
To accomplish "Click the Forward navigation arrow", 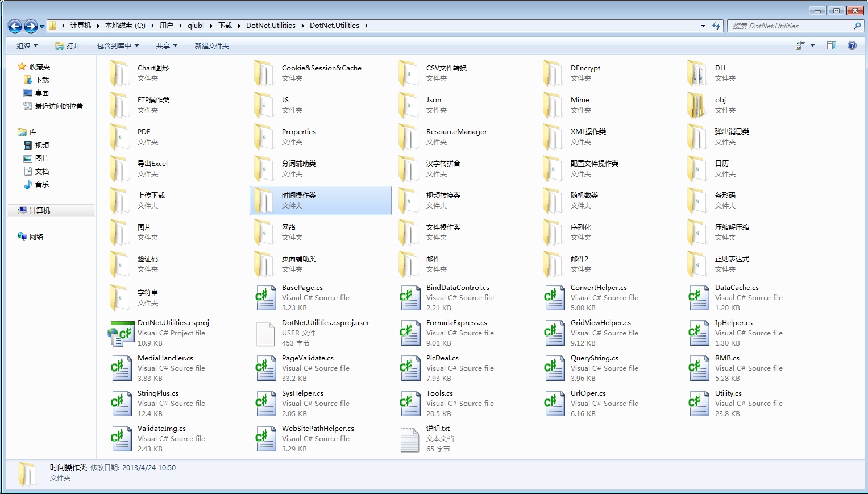I will (x=31, y=26).
